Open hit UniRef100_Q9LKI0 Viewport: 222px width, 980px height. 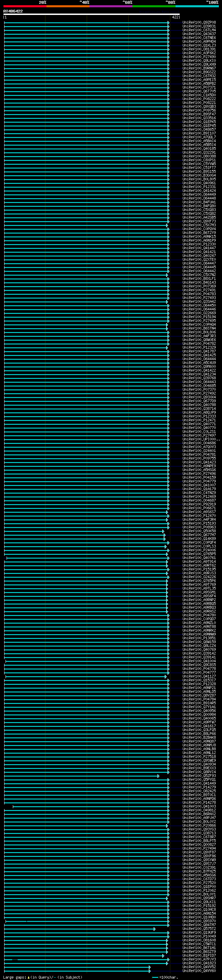(199, 60)
